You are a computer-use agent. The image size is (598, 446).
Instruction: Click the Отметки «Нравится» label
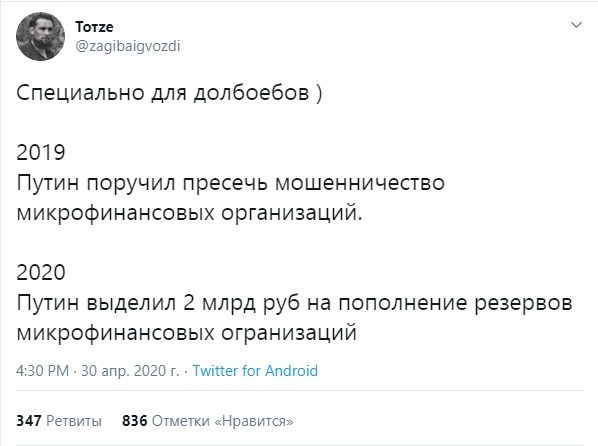[x=223, y=421]
